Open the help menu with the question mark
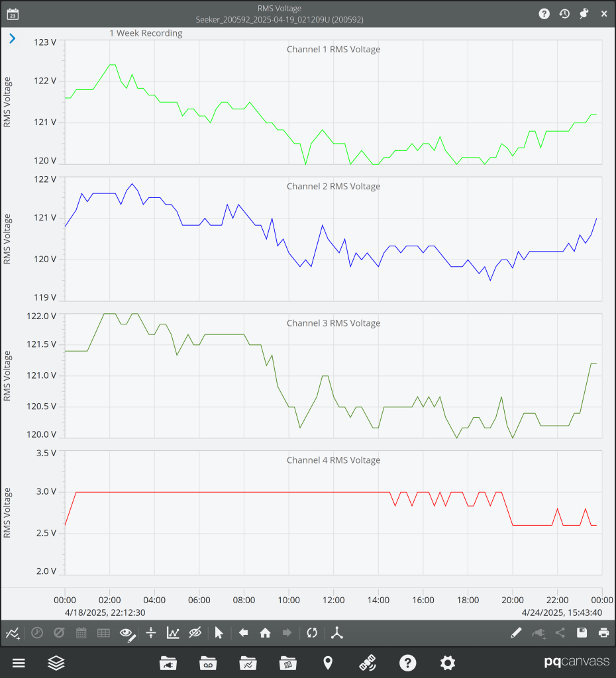 pos(407,663)
